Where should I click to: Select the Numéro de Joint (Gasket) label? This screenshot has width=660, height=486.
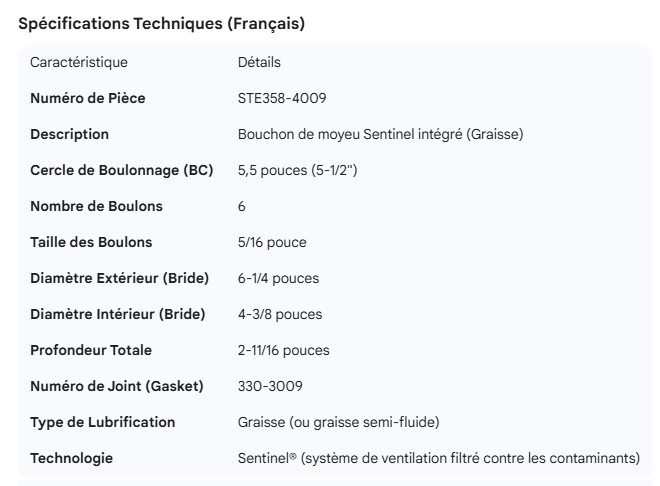coord(116,386)
